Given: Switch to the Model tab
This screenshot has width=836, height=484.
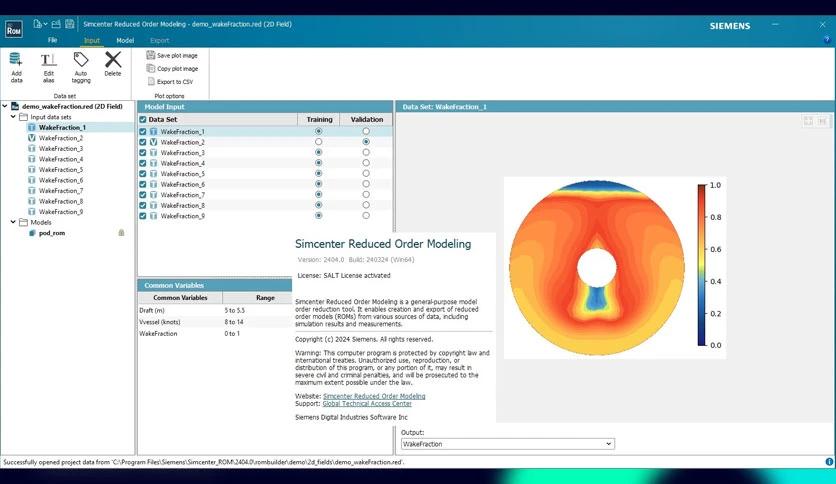Looking at the screenshot, I should [x=125, y=41].
